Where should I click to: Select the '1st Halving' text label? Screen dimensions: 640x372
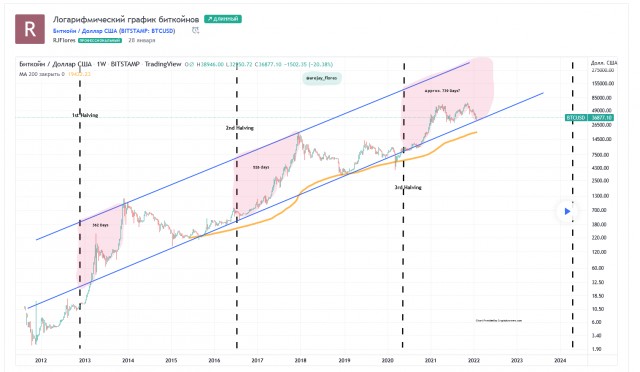tap(85, 115)
